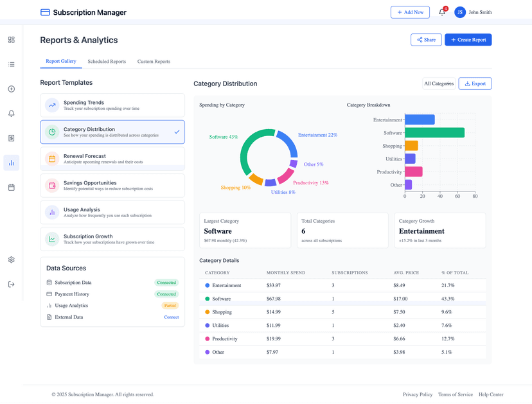Switch to the Scheduled Reports tab
532x404 pixels.
[x=109, y=62]
